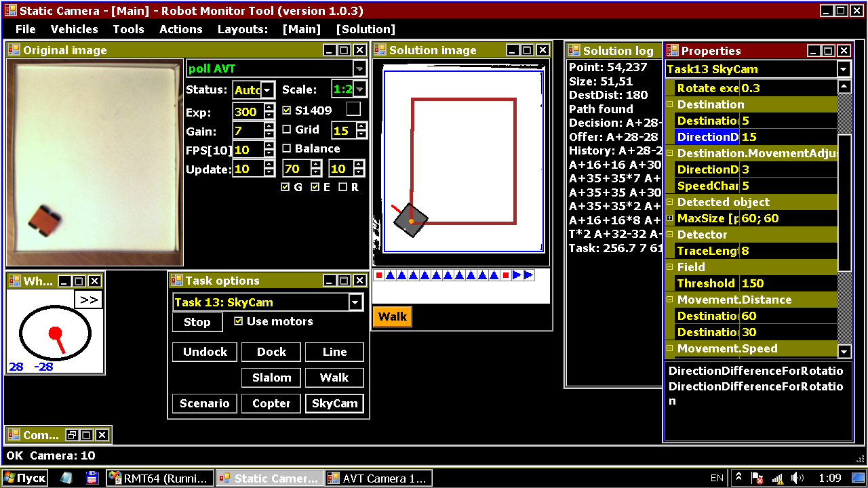Open the File menu
The image size is (868, 488).
[26, 29]
